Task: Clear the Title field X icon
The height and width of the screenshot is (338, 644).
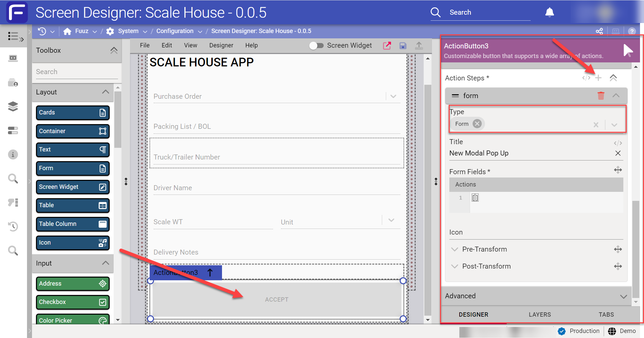Action: coord(618,153)
